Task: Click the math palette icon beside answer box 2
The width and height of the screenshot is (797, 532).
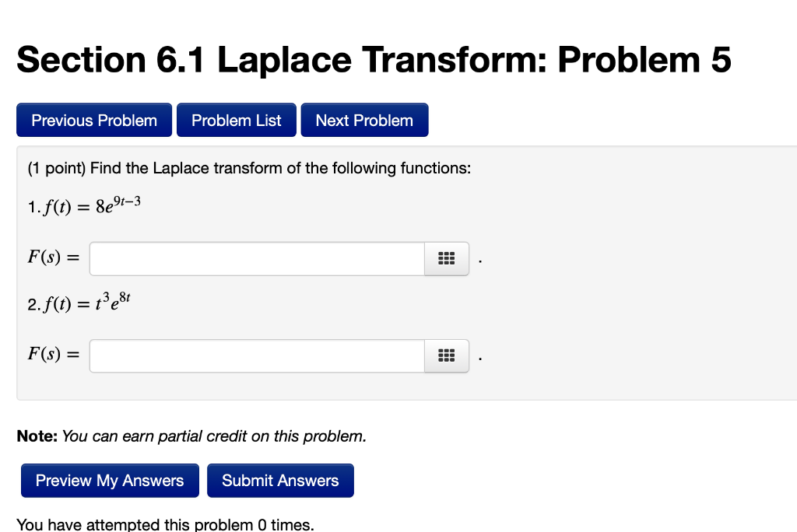Action: (x=447, y=355)
